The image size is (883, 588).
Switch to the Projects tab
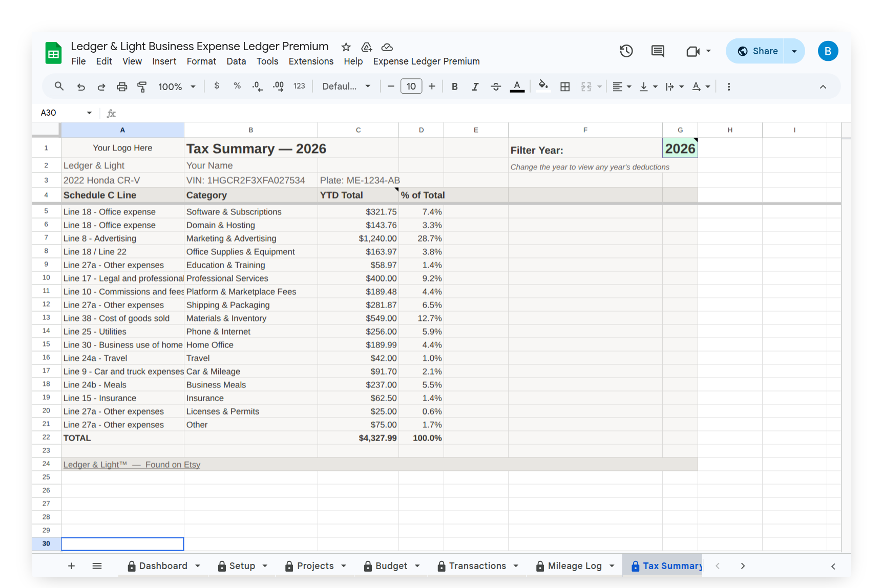pyautogui.click(x=315, y=565)
